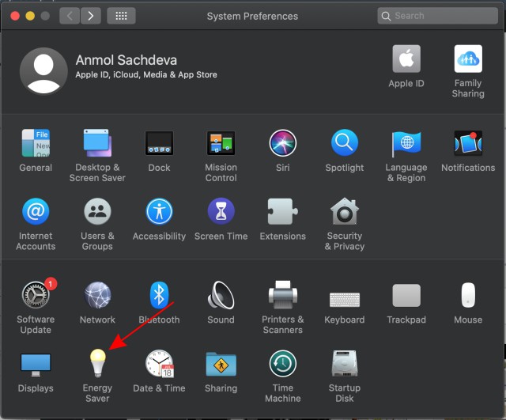Click the Anmol Sachdeva account name
The width and height of the screenshot is (506, 420).
(x=126, y=60)
